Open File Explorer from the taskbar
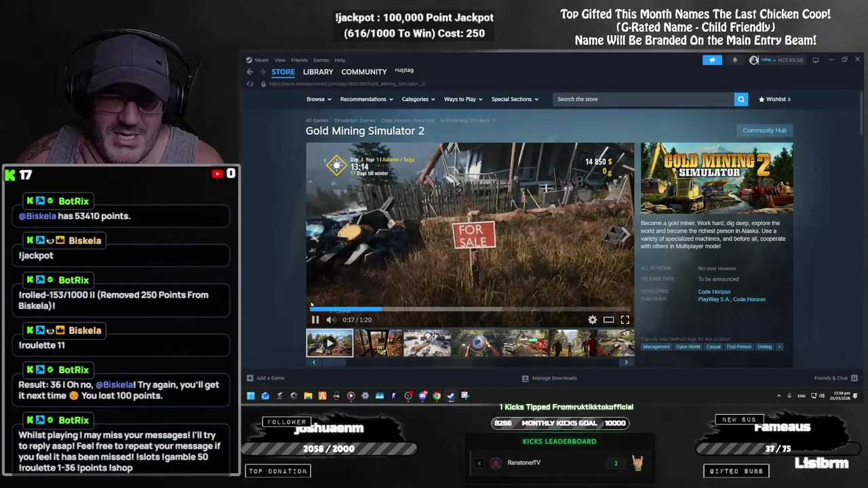Image resolution: width=868 pixels, height=488 pixels. tap(308, 396)
